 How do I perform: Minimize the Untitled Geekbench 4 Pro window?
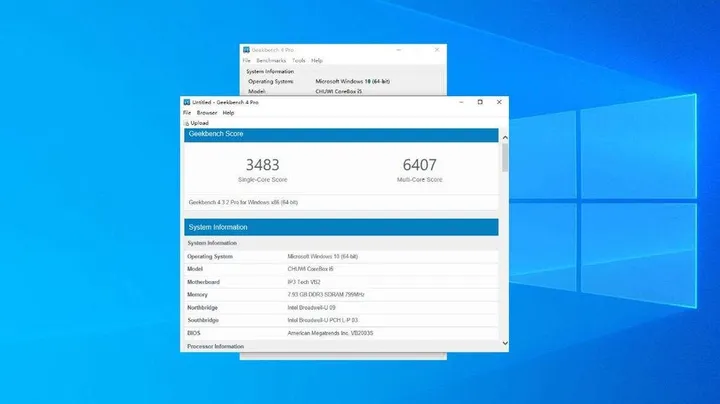[461, 102]
